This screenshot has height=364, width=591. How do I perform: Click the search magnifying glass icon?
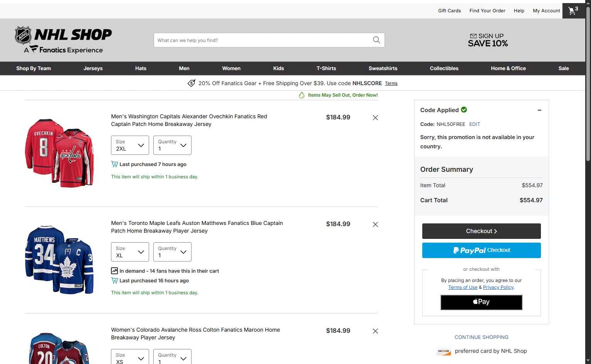[376, 40]
